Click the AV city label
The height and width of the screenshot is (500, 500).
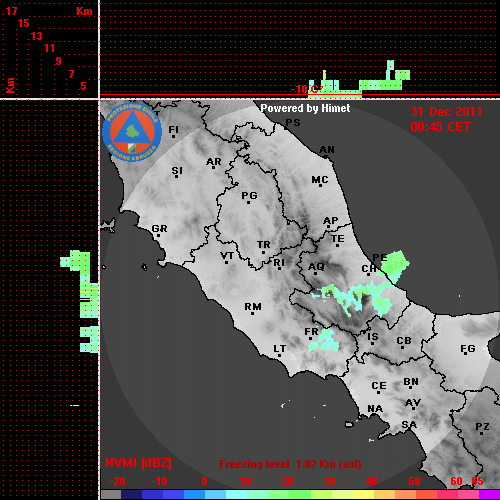(413, 403)
